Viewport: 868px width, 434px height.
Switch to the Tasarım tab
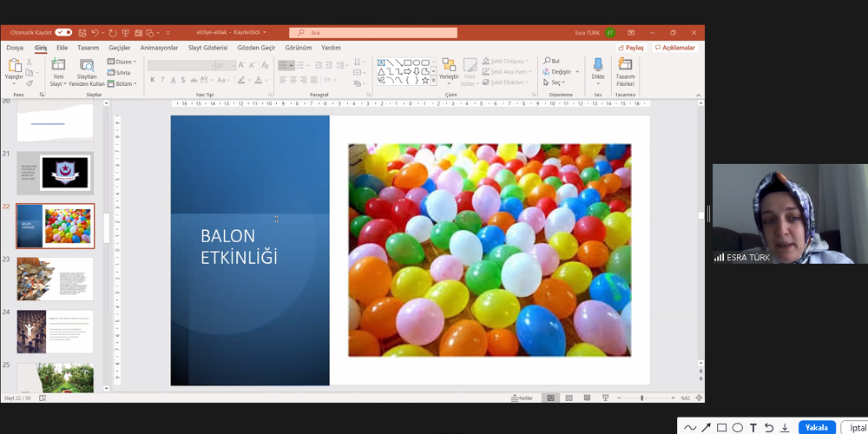pos(88,48)
